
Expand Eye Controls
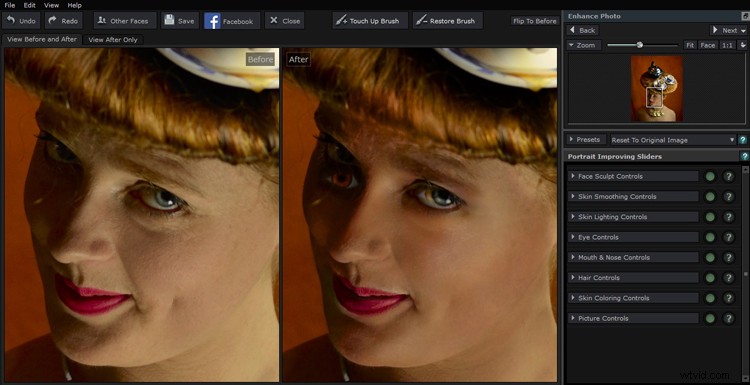pos(633,237)
